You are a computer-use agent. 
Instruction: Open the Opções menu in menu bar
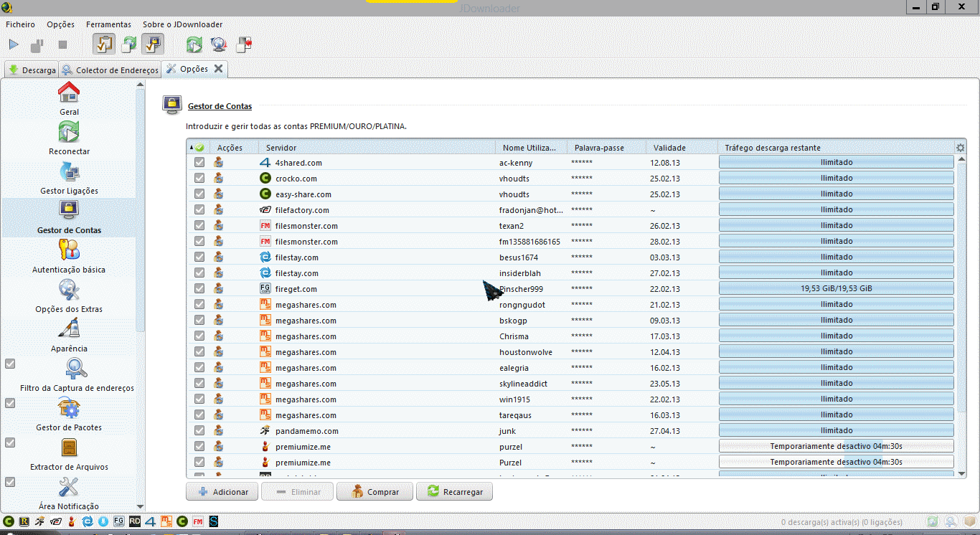tap(61, 24)
